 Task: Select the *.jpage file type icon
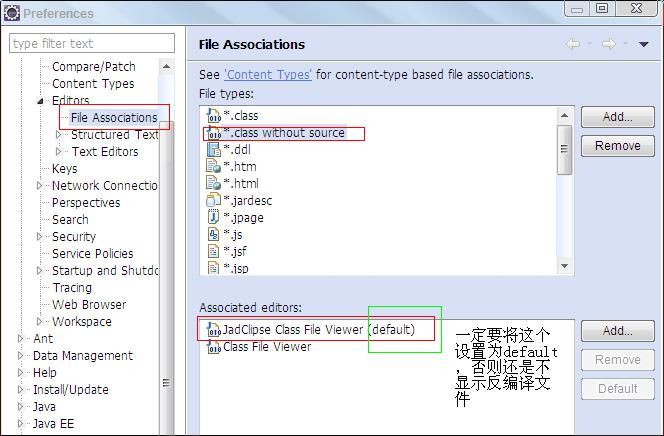(214, 217)
